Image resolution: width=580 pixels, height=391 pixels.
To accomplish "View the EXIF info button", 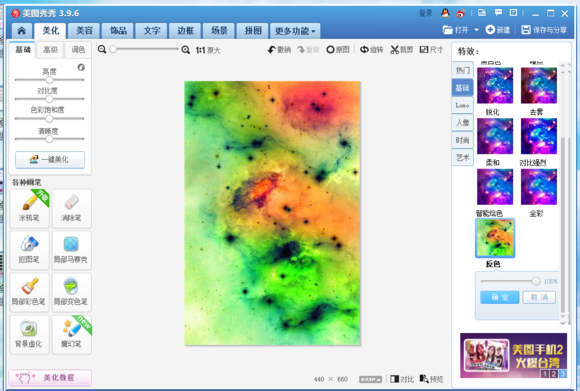I will [x=370, y=379].
